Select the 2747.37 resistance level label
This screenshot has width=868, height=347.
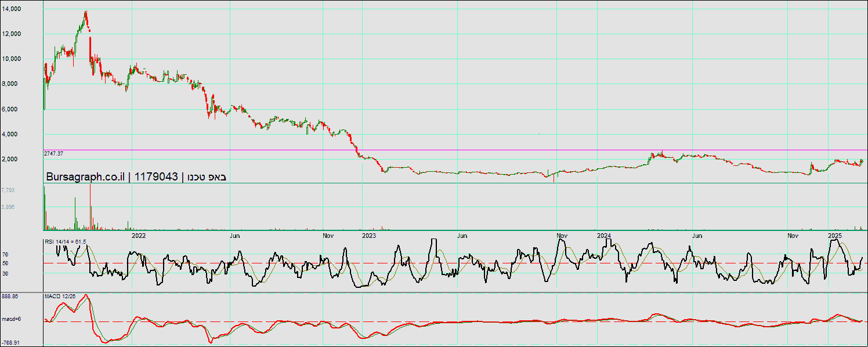point(53,154)
